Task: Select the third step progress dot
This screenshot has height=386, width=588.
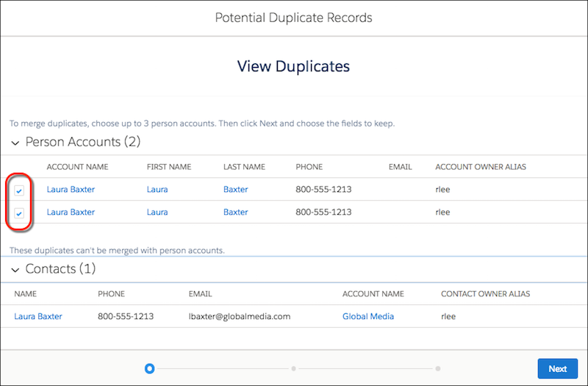Action: (437, 369)
